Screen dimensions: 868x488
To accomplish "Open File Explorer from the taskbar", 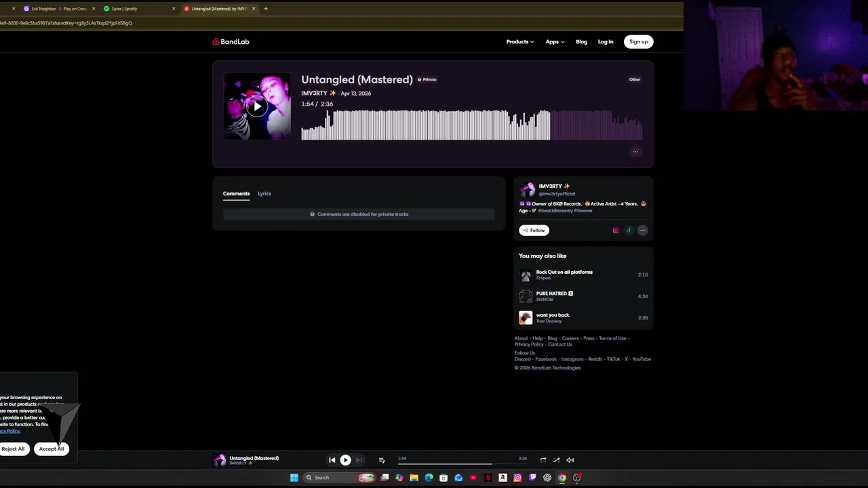I will [414, 478].
